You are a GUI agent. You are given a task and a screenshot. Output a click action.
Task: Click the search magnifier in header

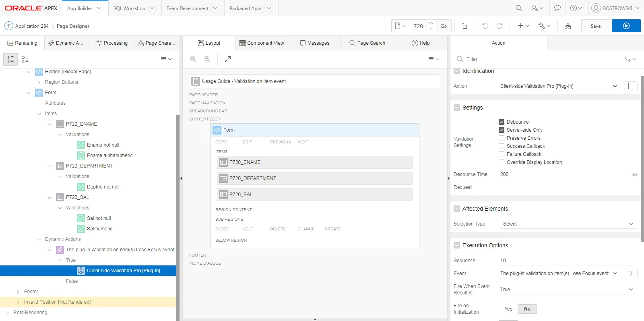519,8
